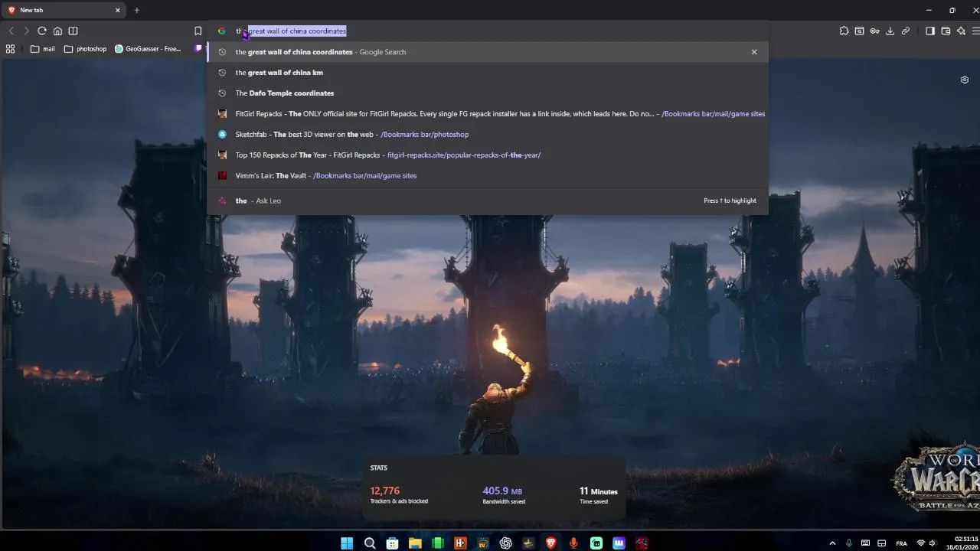
Task: Open the volume speaker tray icon
Action: tap(933, 543)
